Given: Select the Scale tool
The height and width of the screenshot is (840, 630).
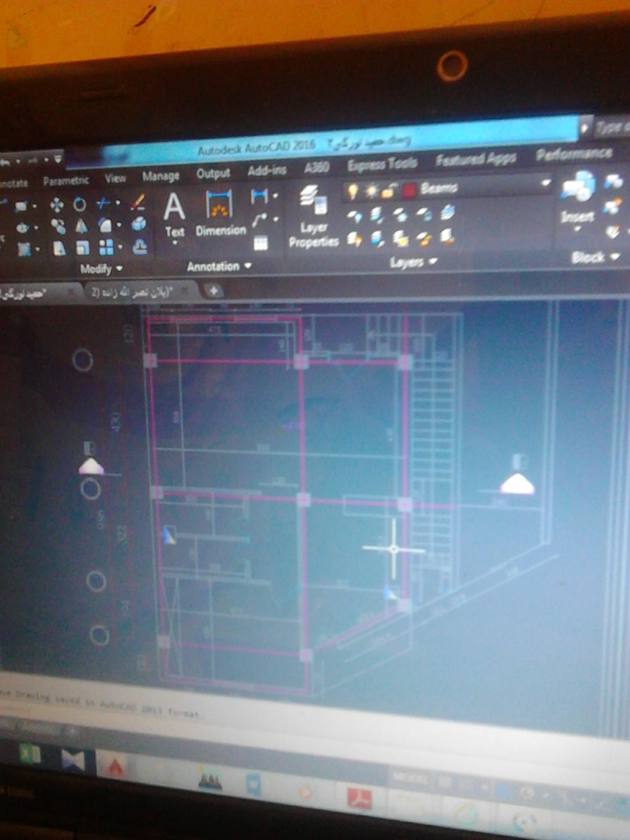Looking at the screenshot, I should 83,248.
